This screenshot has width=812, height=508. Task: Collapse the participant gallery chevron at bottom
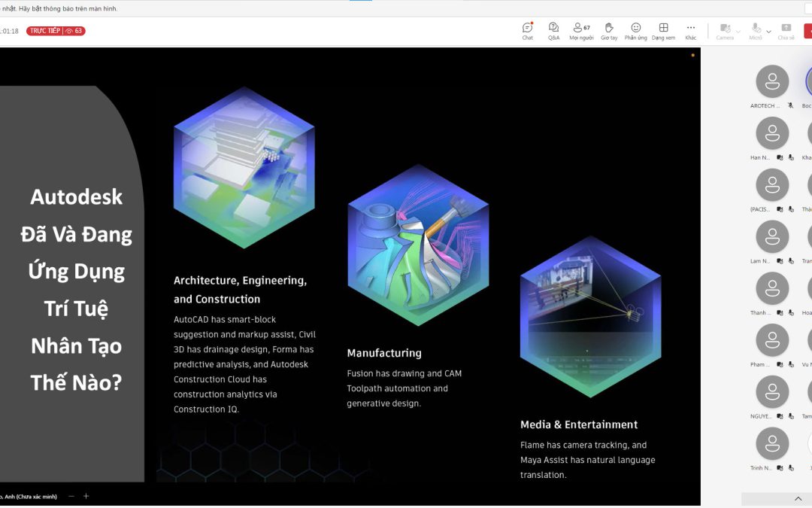pos(798,499)
